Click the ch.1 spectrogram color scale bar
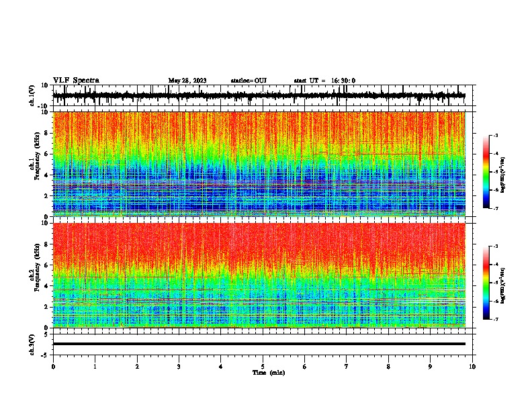The height and width of the screenshot is (411, 532). coord(486,172)
